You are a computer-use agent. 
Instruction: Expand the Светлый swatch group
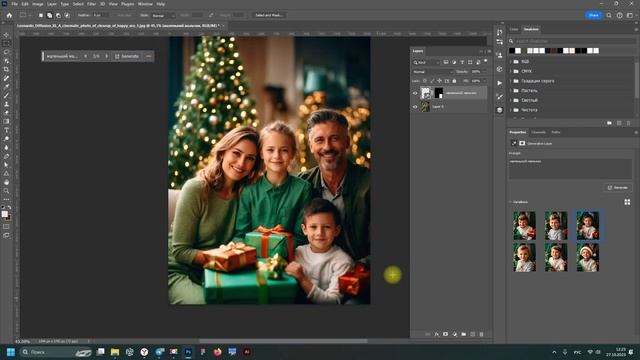click(511, 100)
